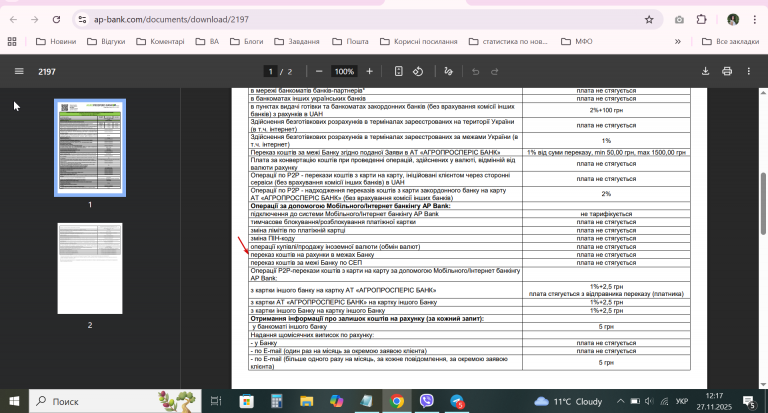This screenshot has height=413, width=768.
Task: Open the МФО bookmarks folder
Action: 576,42
